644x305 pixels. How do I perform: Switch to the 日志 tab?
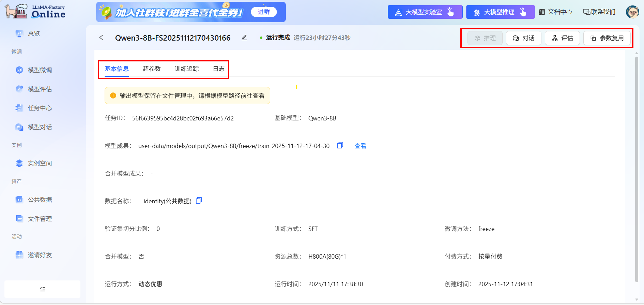(219, 69)
